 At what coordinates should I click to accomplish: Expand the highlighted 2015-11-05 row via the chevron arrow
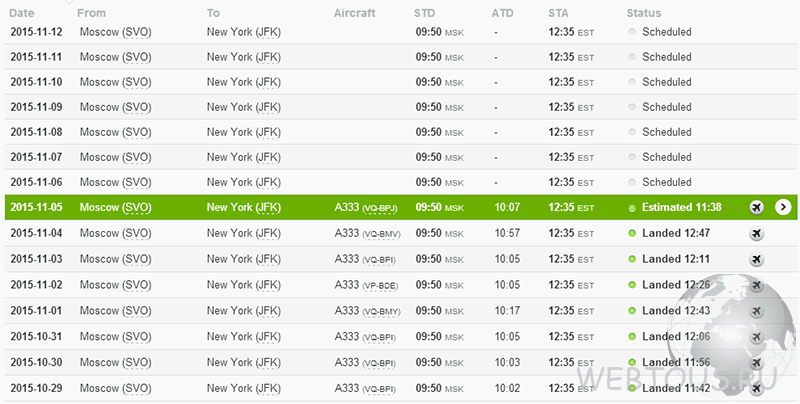(783, 207)
